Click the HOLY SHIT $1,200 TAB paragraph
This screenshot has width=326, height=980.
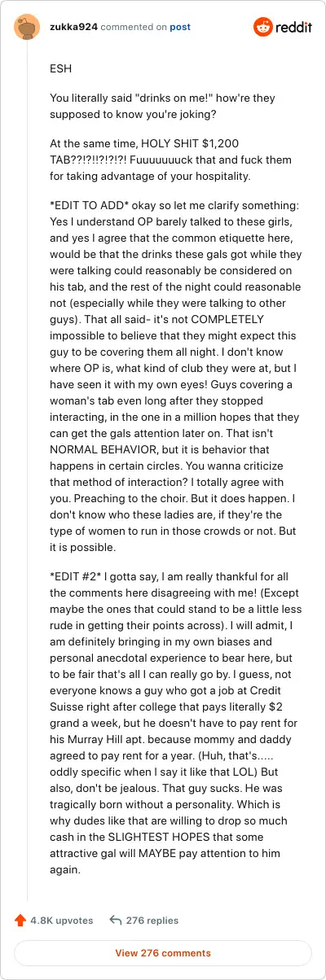pos(160,160)
